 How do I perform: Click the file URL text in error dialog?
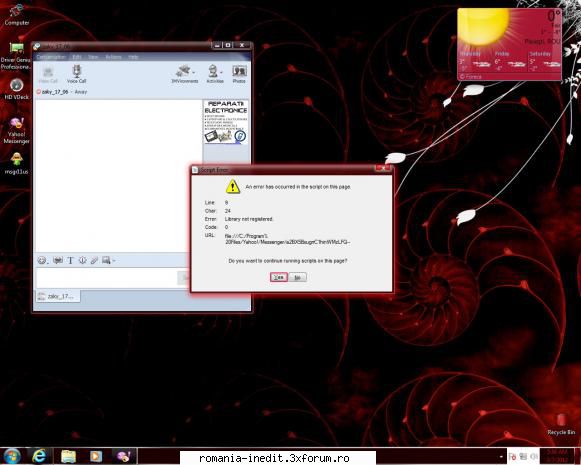pos(287,239)
